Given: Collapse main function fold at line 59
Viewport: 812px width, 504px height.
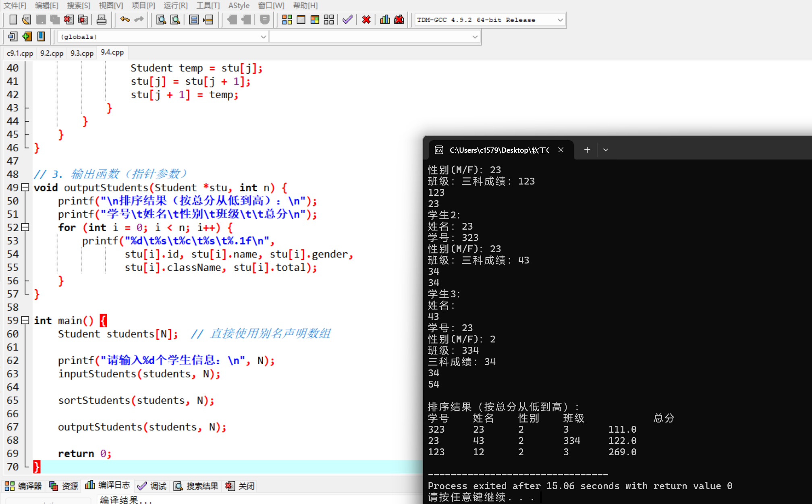Looking at the screenshot, I should (25, 320).
